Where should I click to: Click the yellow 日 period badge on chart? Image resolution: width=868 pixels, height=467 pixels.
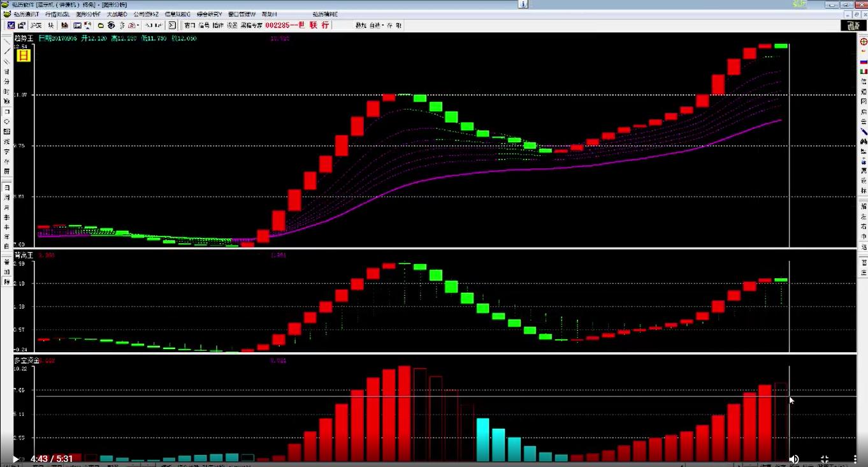23,56
